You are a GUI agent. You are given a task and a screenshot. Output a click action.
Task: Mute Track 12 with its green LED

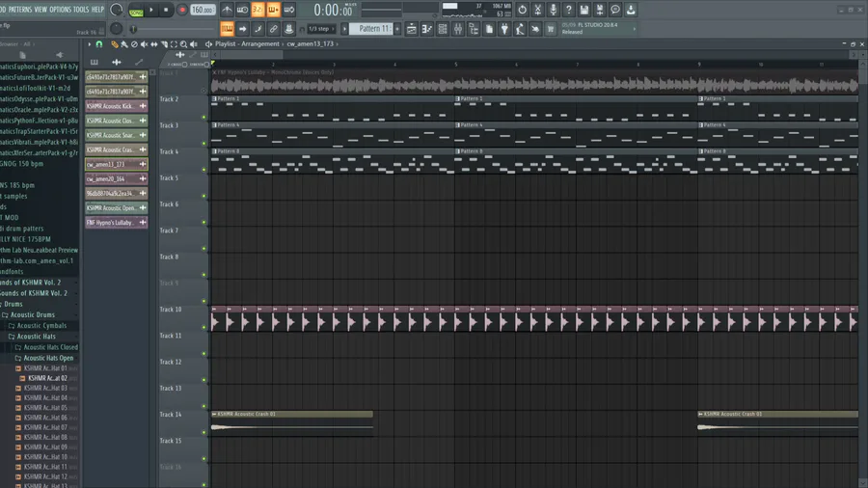[x=203, y=380]
